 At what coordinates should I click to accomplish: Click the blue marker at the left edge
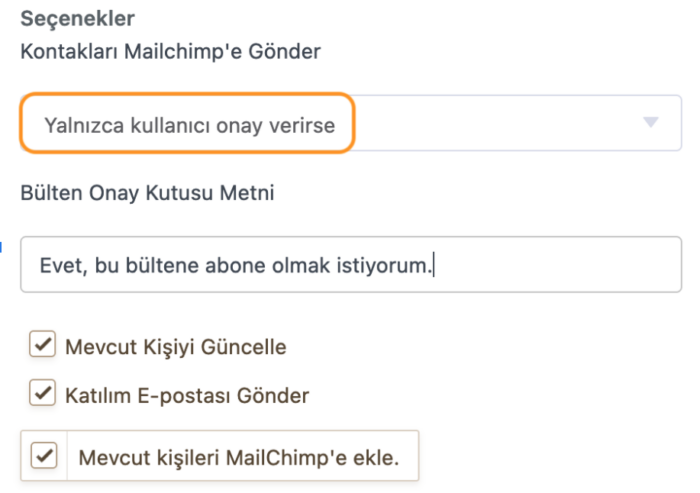click(1, 243)
